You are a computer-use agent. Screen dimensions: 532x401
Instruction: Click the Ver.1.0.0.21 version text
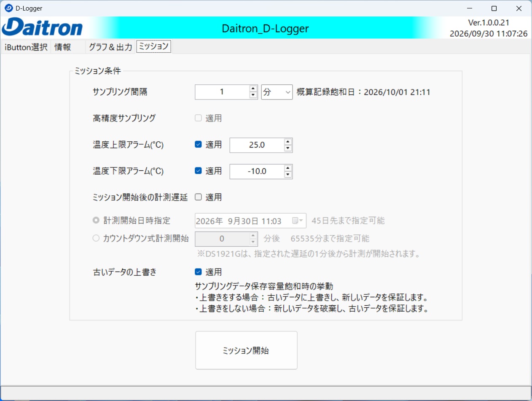coord(489,23)
